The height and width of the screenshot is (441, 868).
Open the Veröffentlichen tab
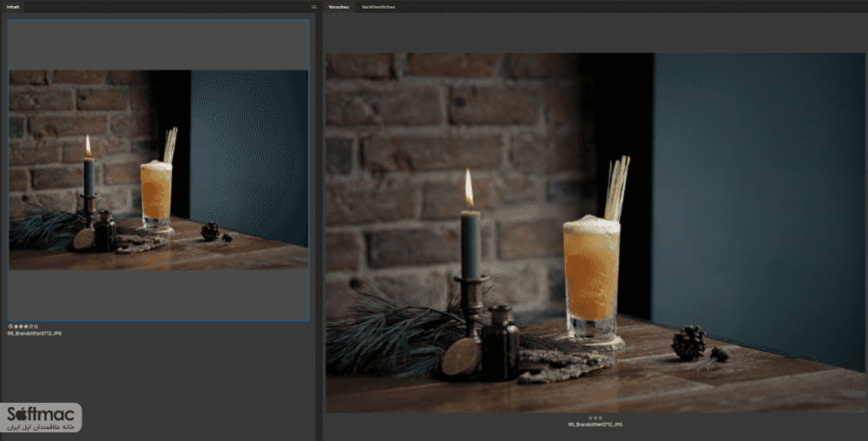[x=378, y=7]
